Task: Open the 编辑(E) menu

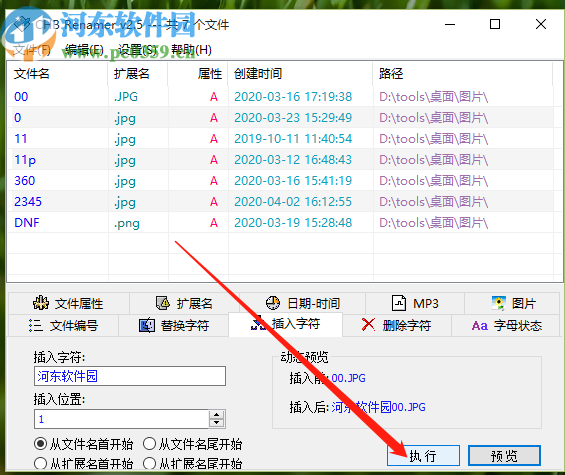Action: pos(85,50)
